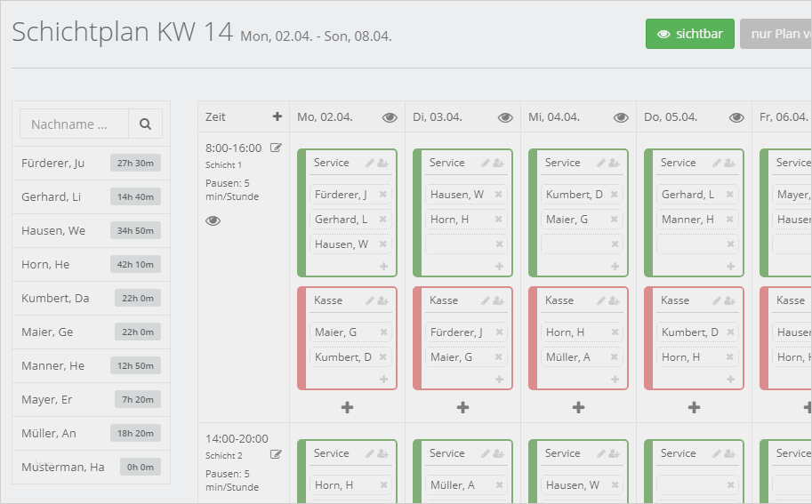Image resolution: width=812 pixels, height=504 pixels.
Task: Remove Fürderer, J from Monday Service
Action: [x=383, y=195]
